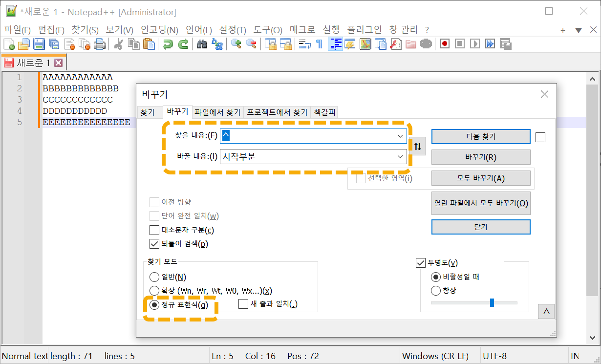Click the Save All icon

coord(53,43)
